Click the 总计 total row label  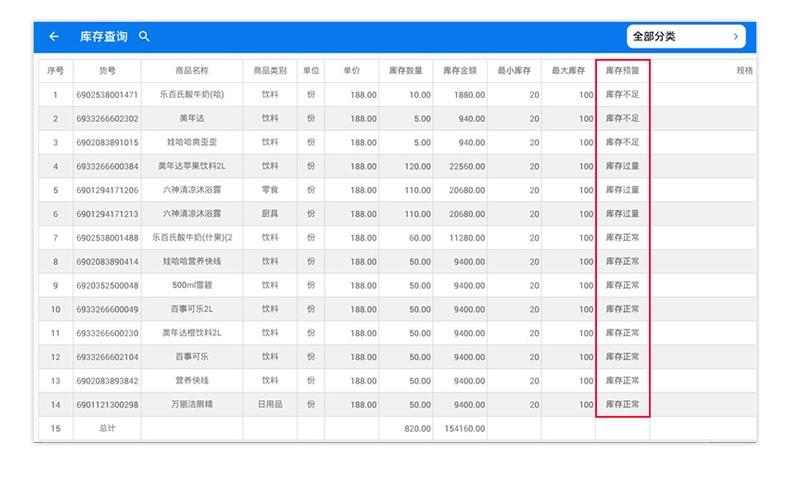[x=107, y=429]
